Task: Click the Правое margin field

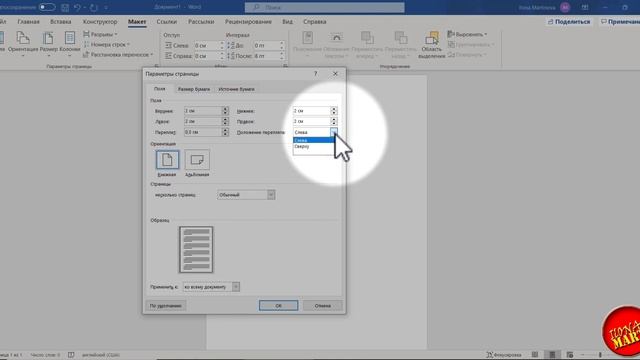Action: click(311, 121)
